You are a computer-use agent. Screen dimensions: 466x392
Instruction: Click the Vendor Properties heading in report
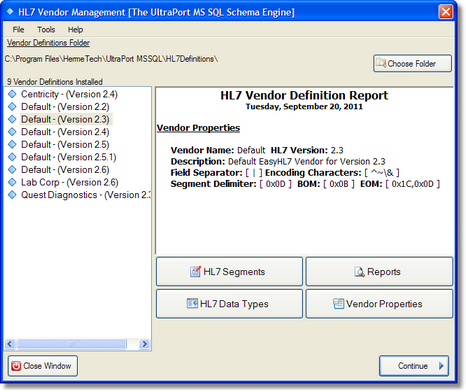198,128
